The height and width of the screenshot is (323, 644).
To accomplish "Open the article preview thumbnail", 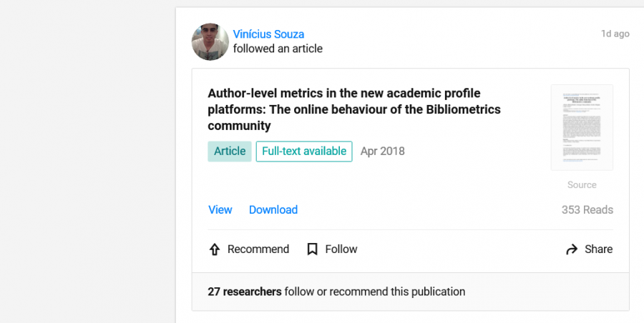I will pyautogui.click(x=581, y=127).
